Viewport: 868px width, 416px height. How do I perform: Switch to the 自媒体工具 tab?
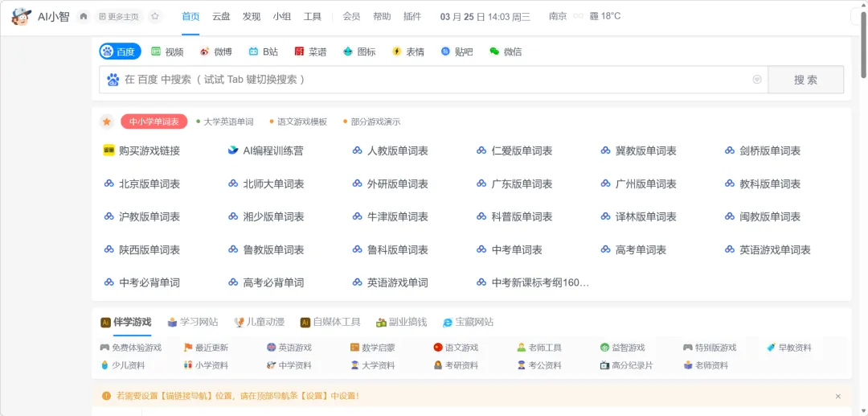tap(330, 322)
